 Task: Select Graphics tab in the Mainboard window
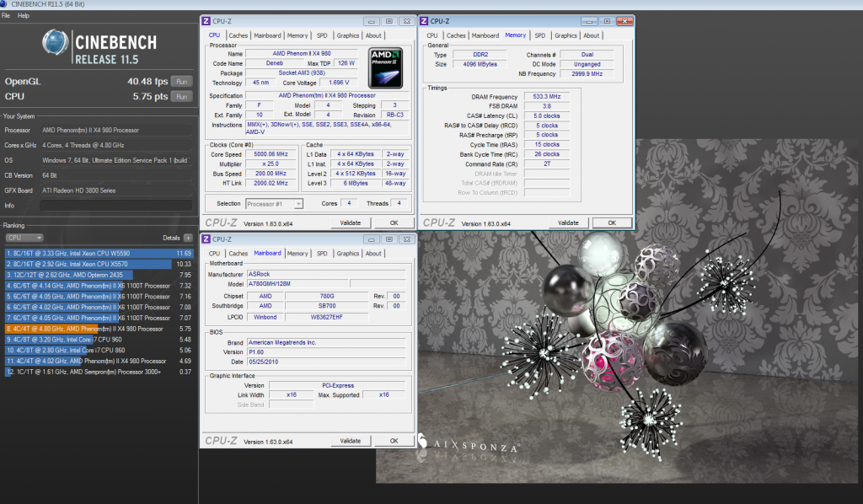[x=348, y=254]
